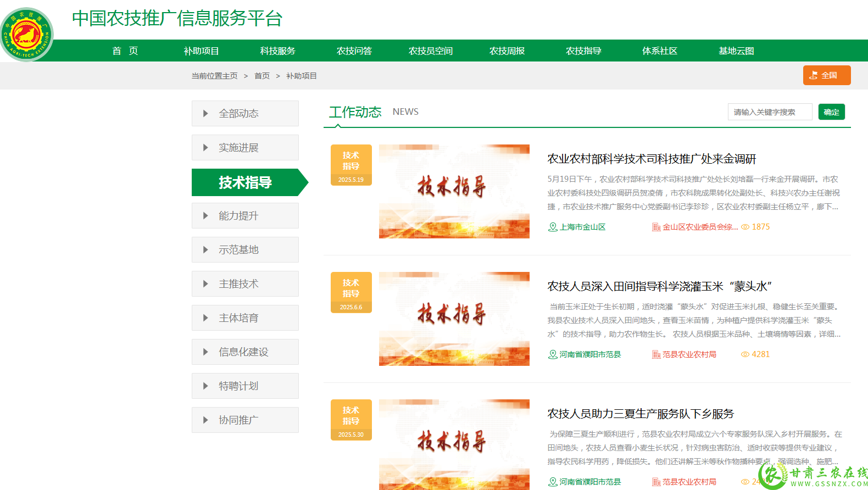Expand arrow next to 示范基地

click(x=205, y=250)
